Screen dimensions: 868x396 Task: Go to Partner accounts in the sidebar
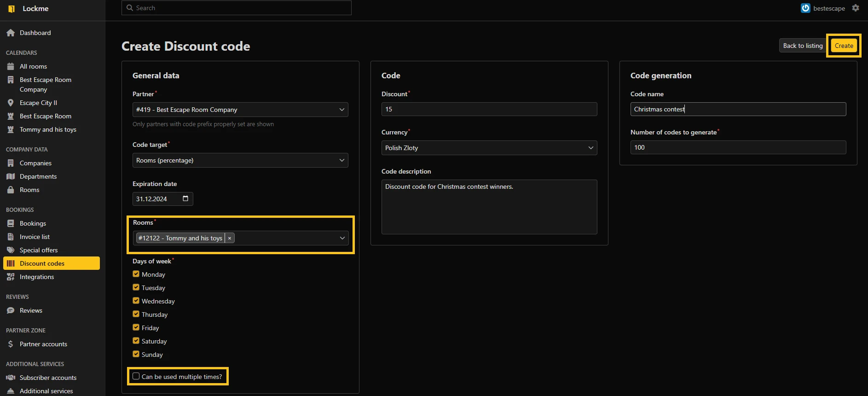click(43, 344)
